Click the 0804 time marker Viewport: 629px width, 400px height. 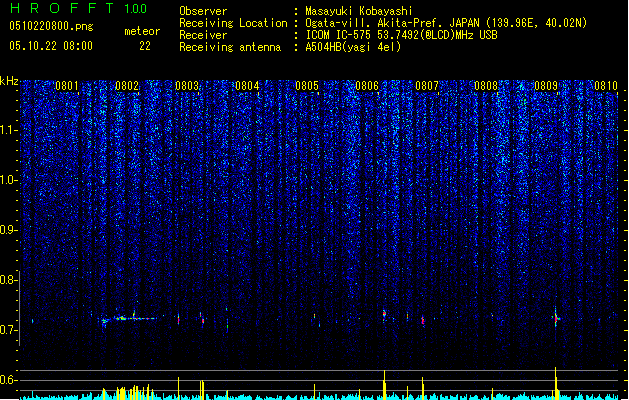(x=247, y=86)
